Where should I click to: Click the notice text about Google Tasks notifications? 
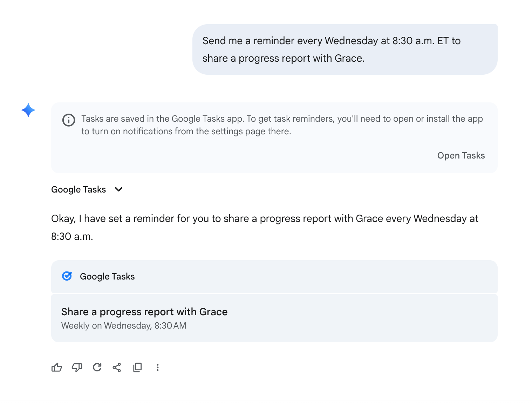(x=282, y=125)
